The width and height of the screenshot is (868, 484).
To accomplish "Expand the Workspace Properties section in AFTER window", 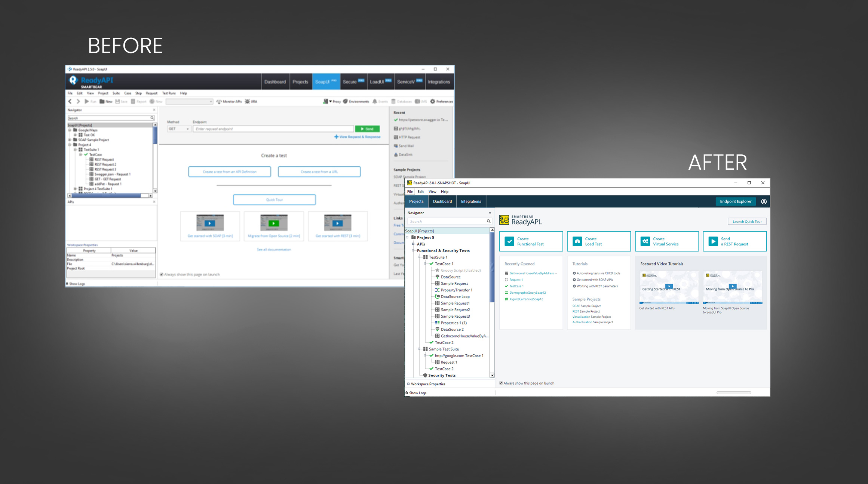I will pos(408,384).
